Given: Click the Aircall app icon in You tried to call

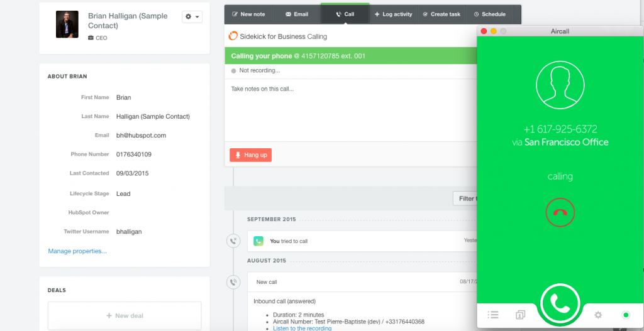Looking at the screenshot, I should tap(258, 241).
